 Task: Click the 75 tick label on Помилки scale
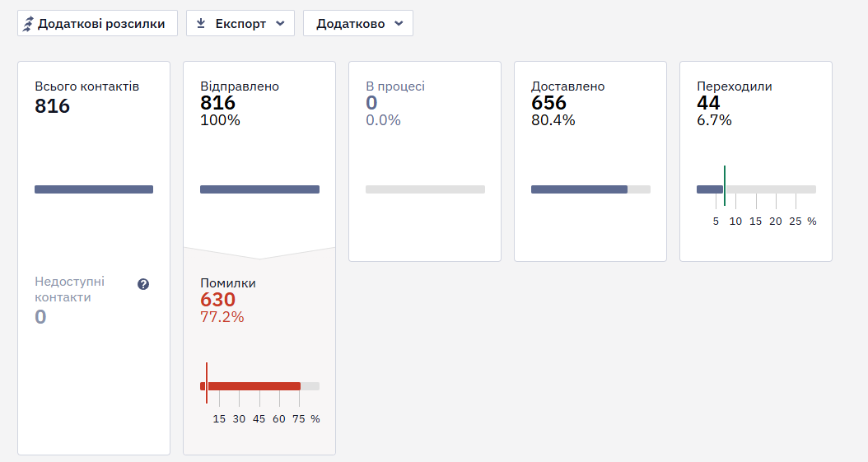tap(299, 419)
